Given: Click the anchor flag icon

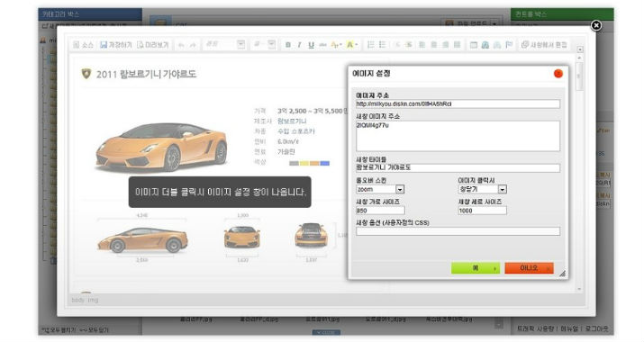Looking at the screenshot, I should point(509,45).
